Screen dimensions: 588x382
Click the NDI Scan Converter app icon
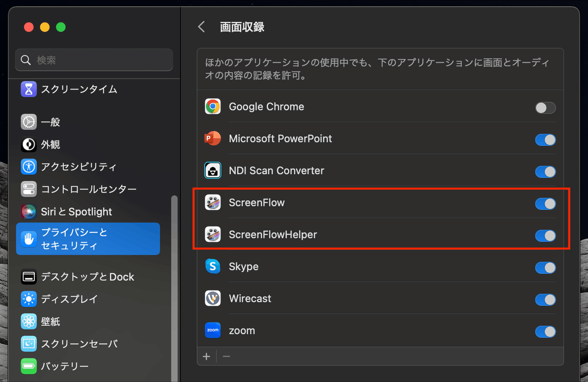(213, 171)
